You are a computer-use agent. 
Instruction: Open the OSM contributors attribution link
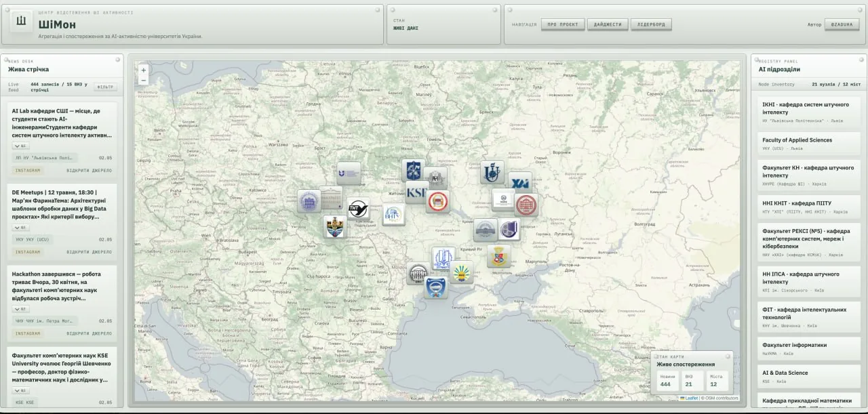tap(722, 398)
